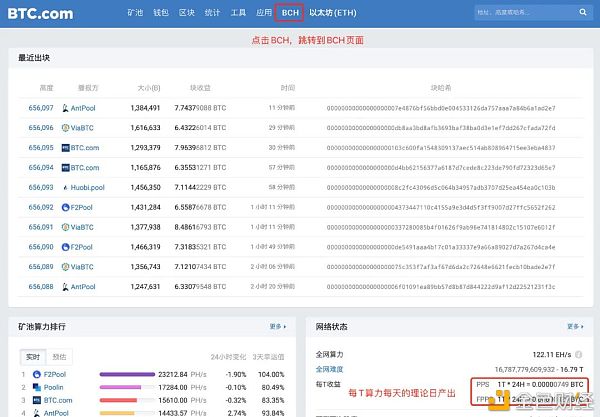The width and height of the screenshot is (600, 417).
Task: Click ViaBTC icon in block 656,091 row
Action: coord(65,227)
